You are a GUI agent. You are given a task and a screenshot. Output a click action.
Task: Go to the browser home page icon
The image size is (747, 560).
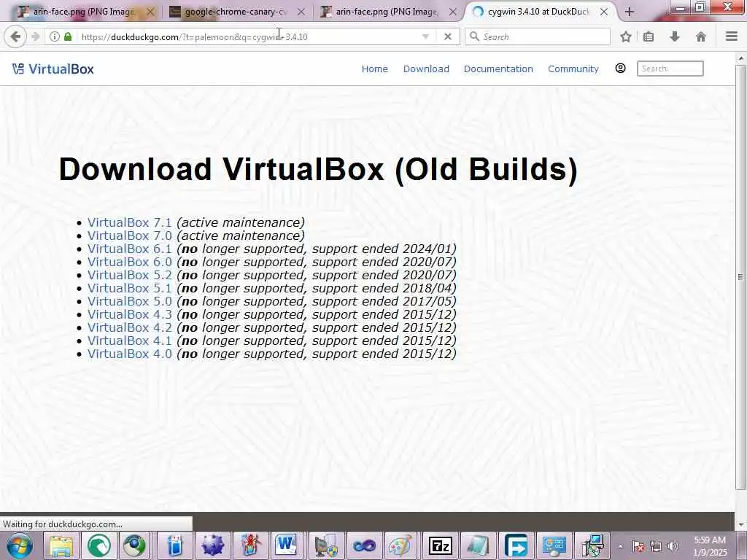click(x=701, y=36)
